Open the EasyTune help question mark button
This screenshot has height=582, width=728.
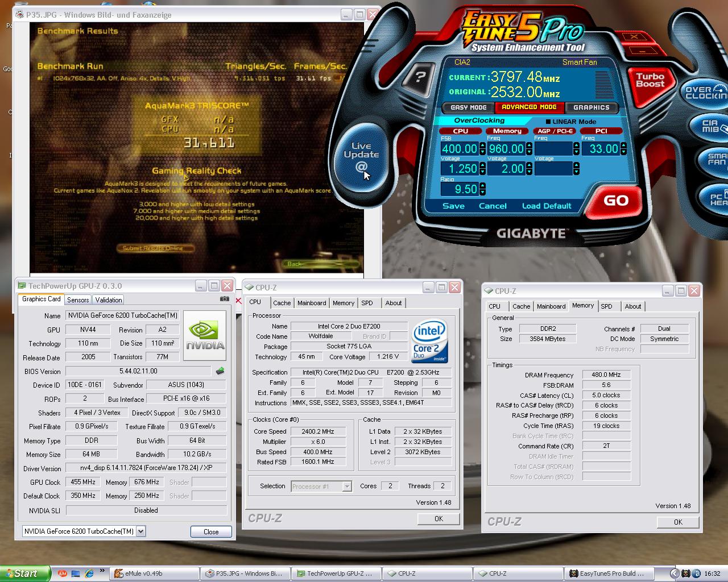(x=420, y=77)
